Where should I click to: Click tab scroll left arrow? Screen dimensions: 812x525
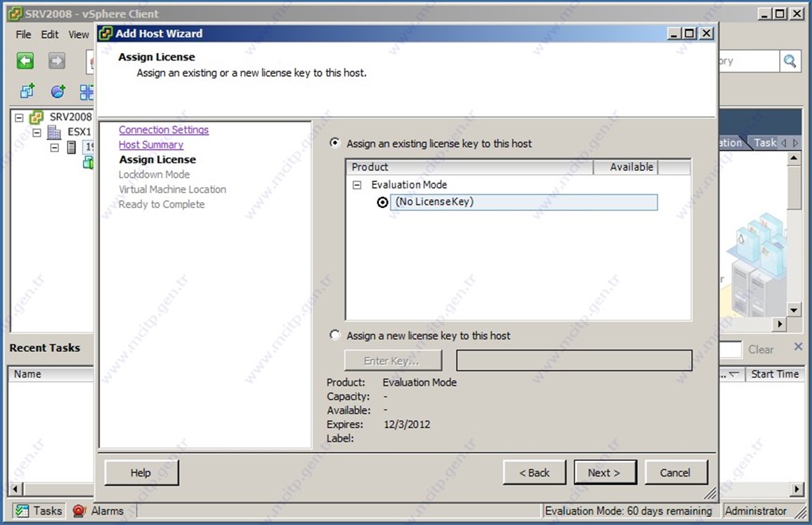coord(784,142)
